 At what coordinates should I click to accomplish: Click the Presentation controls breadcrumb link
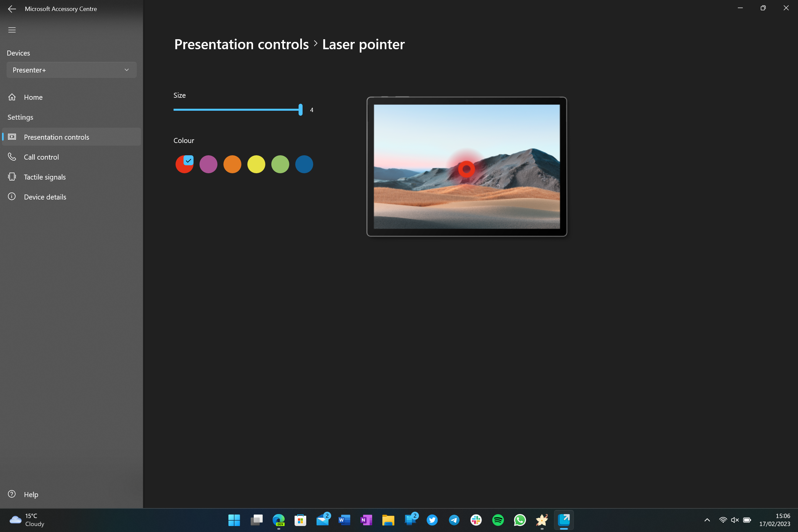click(x=241, y=45)
